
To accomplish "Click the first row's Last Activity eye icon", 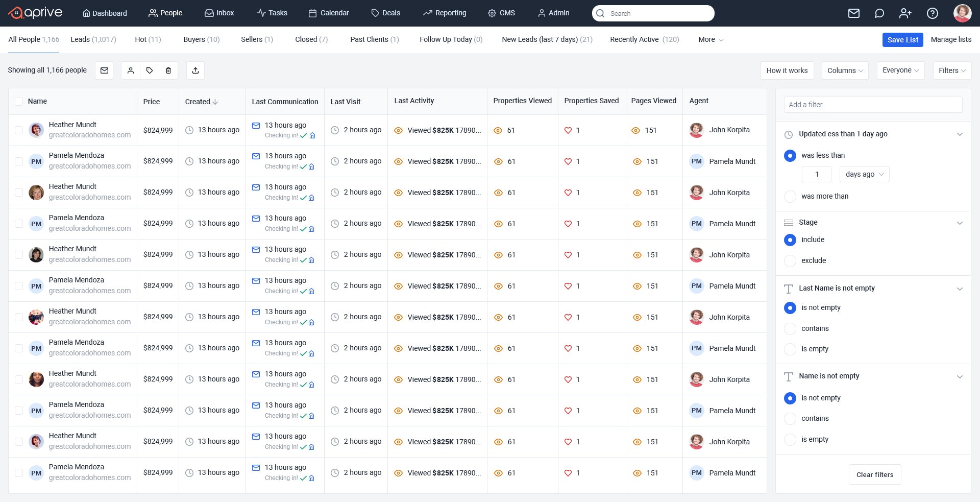I will click(x=399, y=131).
